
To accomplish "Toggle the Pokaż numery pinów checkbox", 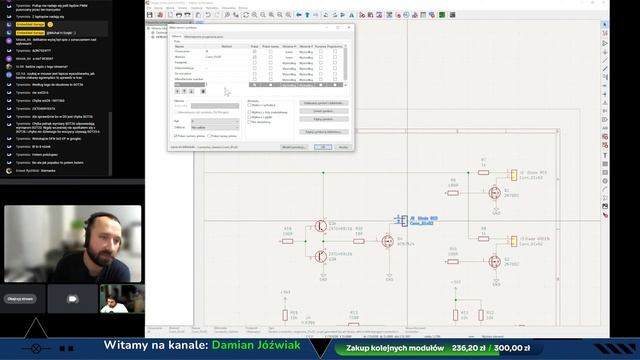I will point(176,136).
